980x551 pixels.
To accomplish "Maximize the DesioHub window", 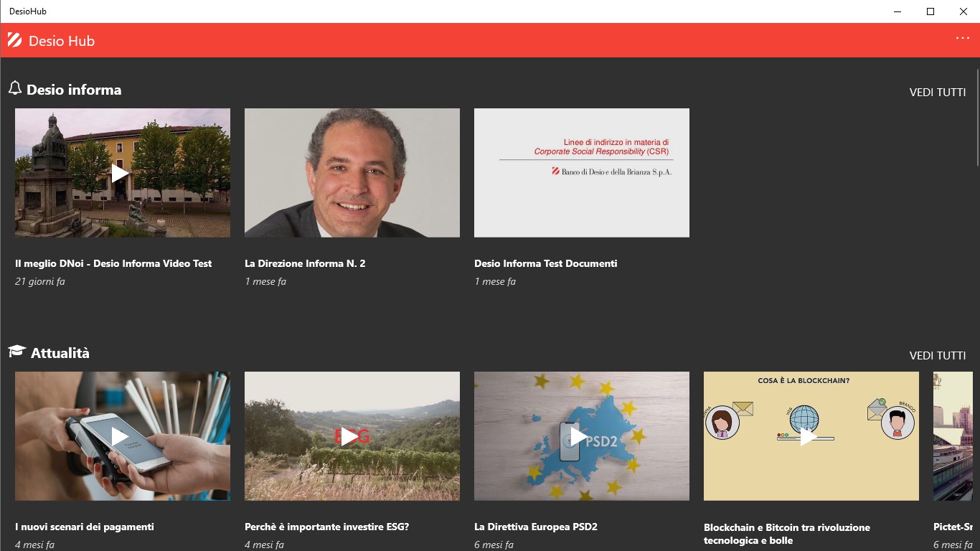I will pos(930,11).
